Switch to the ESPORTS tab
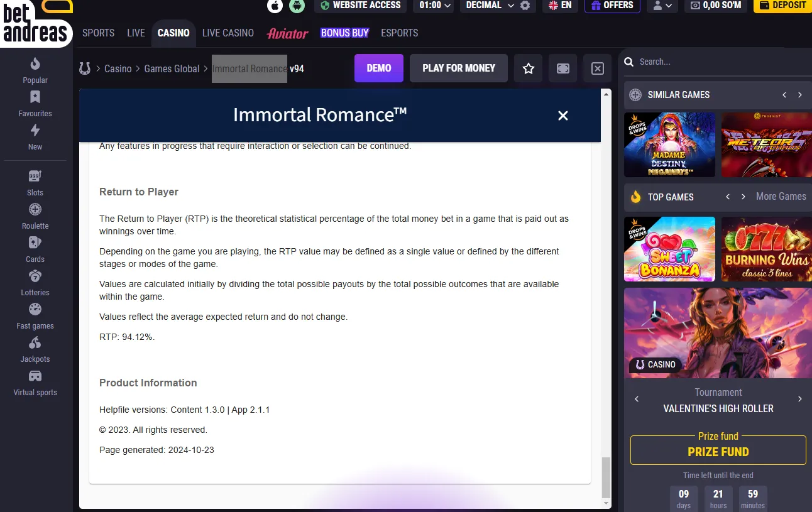The width and height of the screenshot is (812, 512). 400,33
